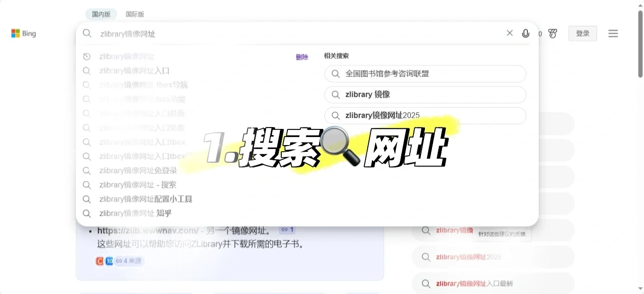The width and height of the screenshot is (644, 294).
Task: Open sidebar related search zlibrary镜像网址入口最新
Action: click(493, 284)
